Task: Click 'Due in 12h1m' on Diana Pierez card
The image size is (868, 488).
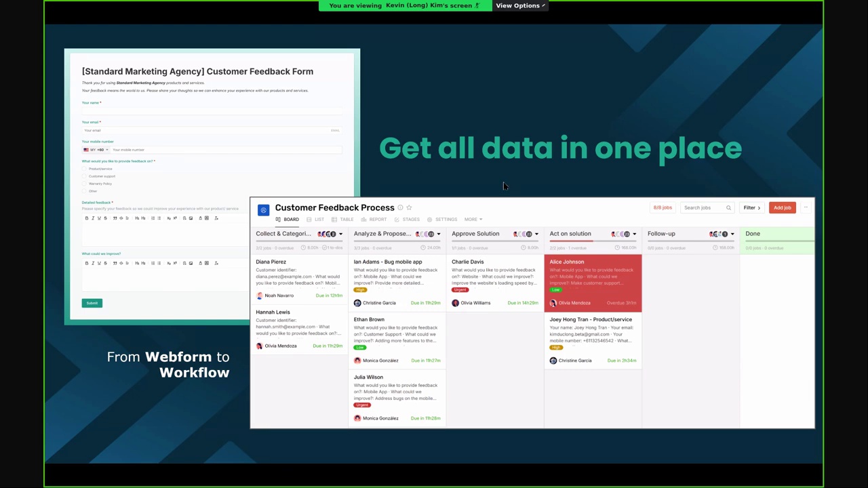Action: click(x=329, y=296)
